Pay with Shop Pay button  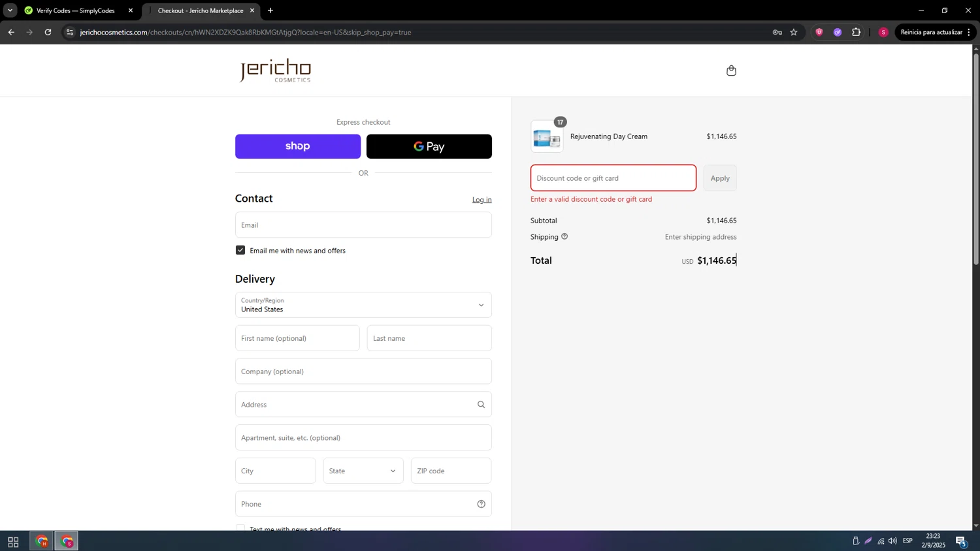298,146
